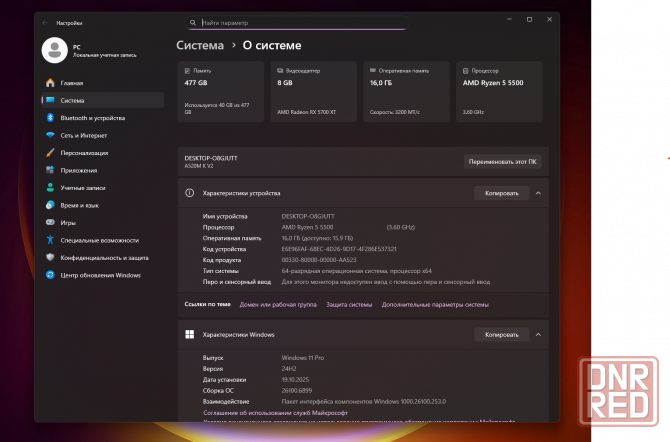Image resolution: width=670 pixels, height=442 pixels.
Task: Copy device specs with Копировать button
Action: pos(501,193)
